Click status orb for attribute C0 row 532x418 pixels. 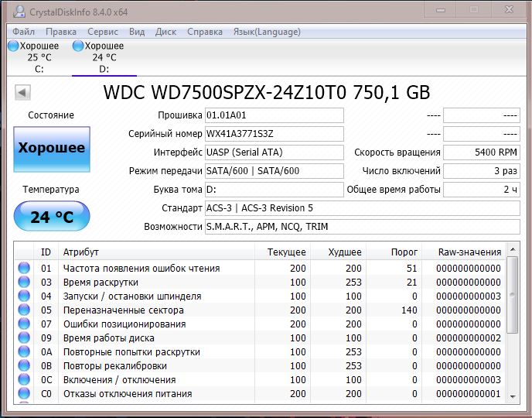click(24, 393)
